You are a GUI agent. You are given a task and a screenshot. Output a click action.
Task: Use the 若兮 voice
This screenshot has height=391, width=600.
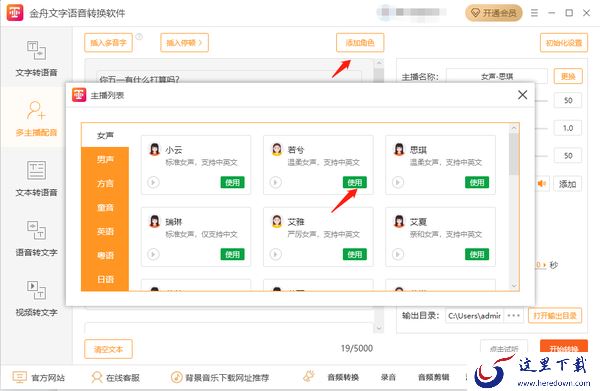(x=355, y=182)
